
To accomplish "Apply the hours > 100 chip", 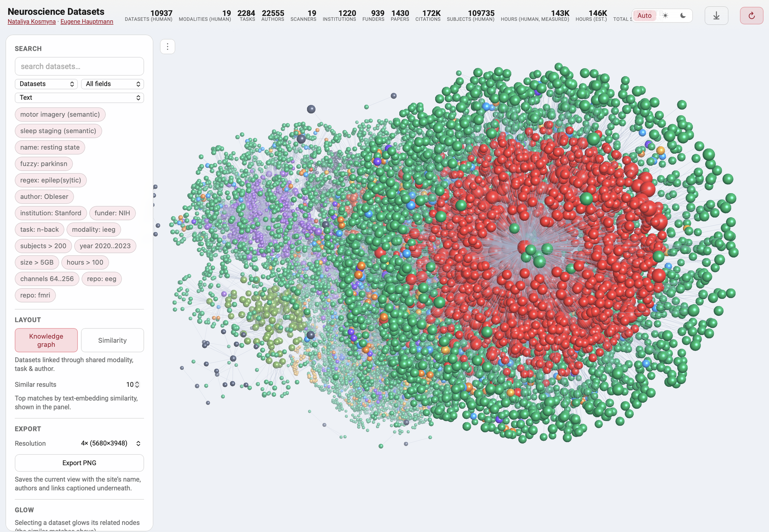I will [x=85, y=262].
